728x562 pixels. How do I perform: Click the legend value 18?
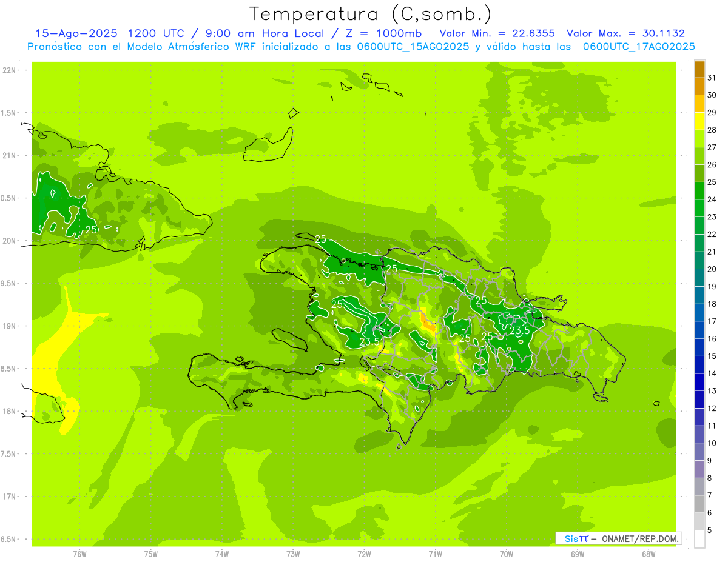pyautogui.click(x=712, y=304)
